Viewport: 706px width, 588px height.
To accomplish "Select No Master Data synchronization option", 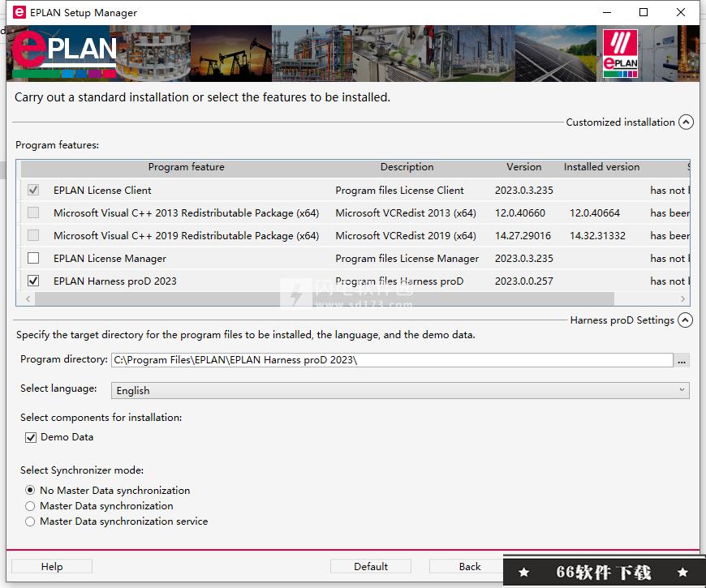I will point(30,490).
